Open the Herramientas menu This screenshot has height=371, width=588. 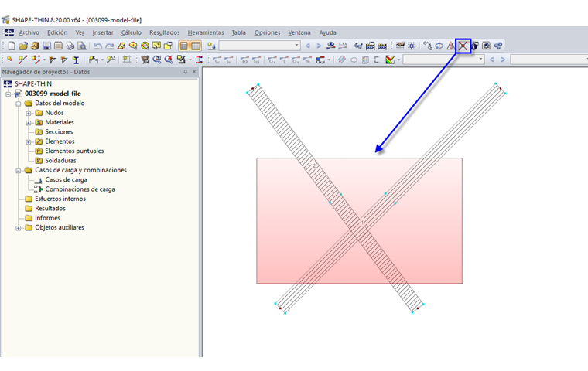tap(206, 32)
